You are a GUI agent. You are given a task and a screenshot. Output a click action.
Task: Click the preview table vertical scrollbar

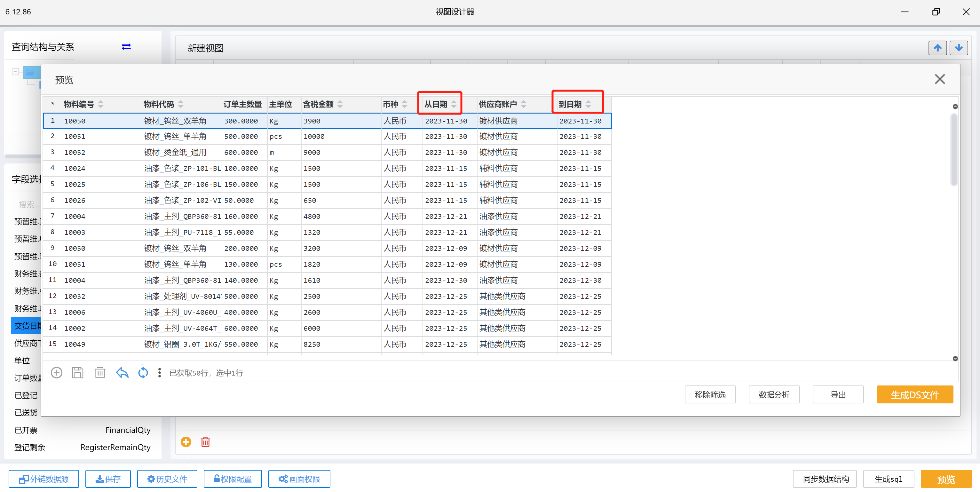(x=954, y=149)
